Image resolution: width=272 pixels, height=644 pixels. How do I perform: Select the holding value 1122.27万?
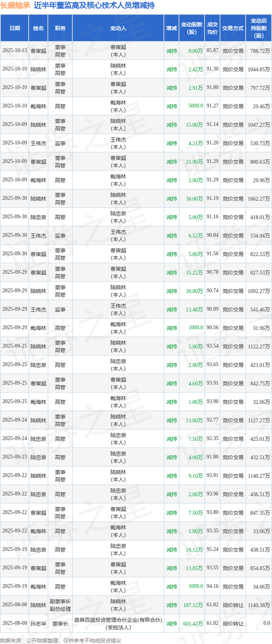point(259,346)
